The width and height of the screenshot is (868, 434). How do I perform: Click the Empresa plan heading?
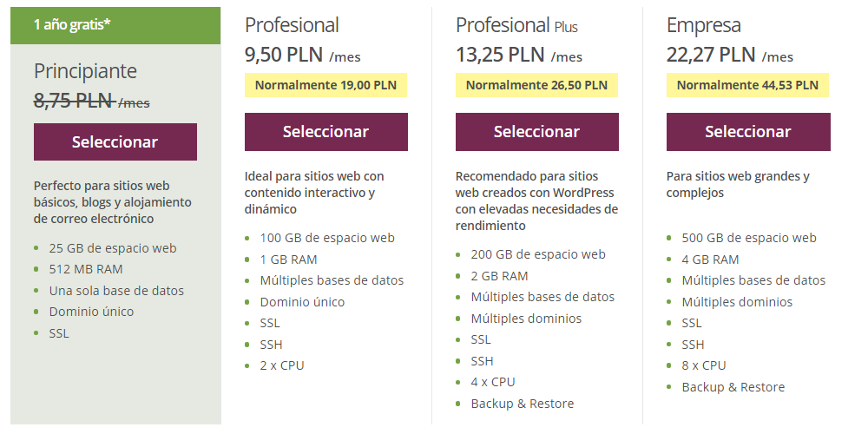704,26
